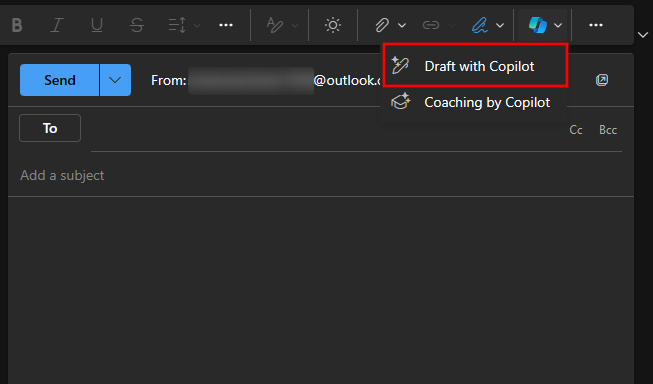Click the Add a subject field
Screen dimensions: 653x384
coord(321,175)
